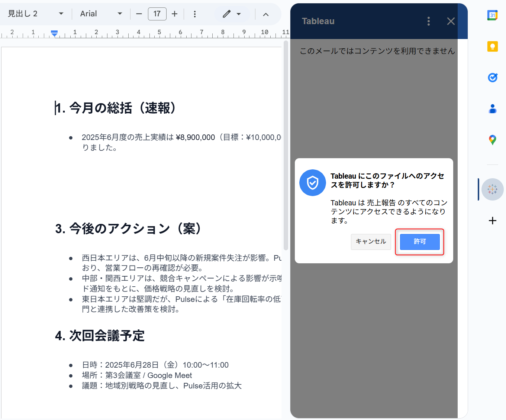Open Google Calendar side panel icon
Viewport: 506px width, 420px height.
(492, 15)
